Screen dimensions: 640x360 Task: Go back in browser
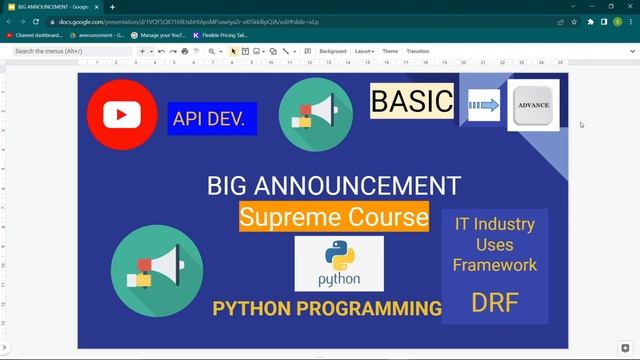[x=9, y=22]
